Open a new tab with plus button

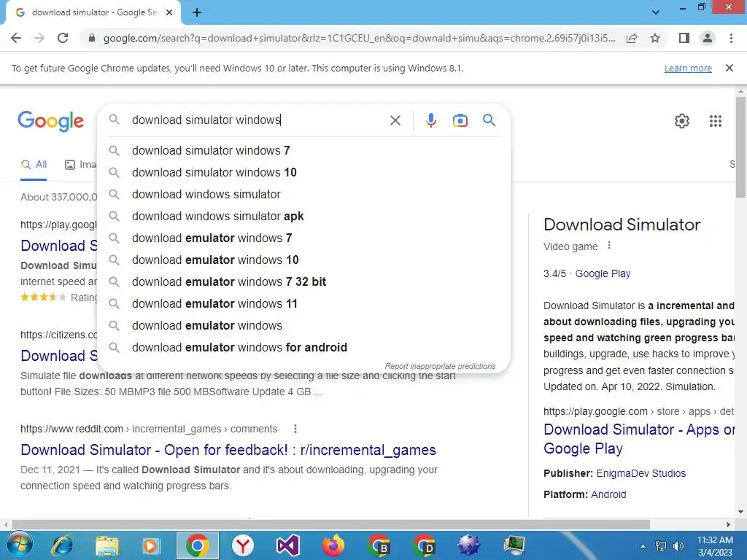[197, 12]
